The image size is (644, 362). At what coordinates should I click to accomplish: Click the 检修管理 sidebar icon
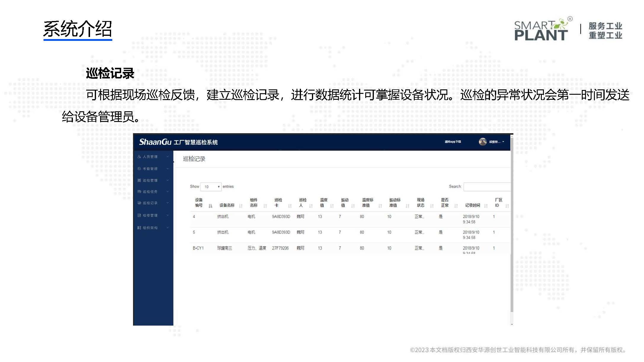pos(139,215)
